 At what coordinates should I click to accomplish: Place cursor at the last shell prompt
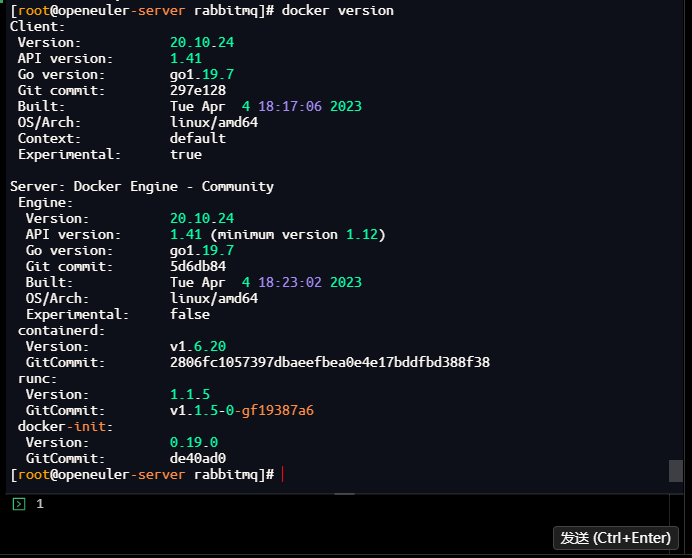click(x=282, y=475)
